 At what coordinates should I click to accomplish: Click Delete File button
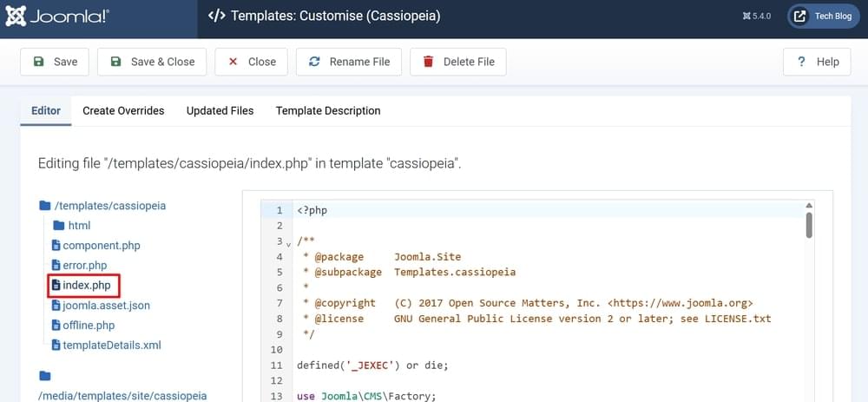pos(457,62)
